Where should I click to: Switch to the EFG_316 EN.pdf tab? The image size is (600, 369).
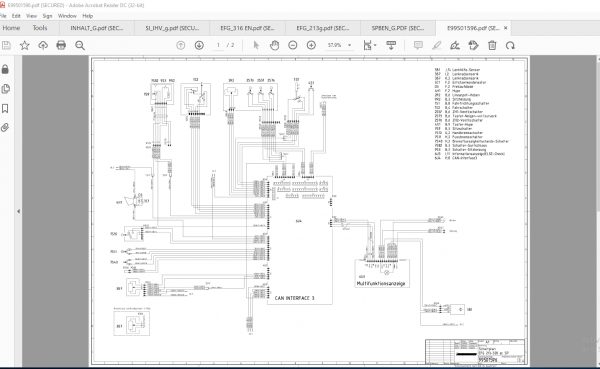pyautogui.click(x=247, y=28)
